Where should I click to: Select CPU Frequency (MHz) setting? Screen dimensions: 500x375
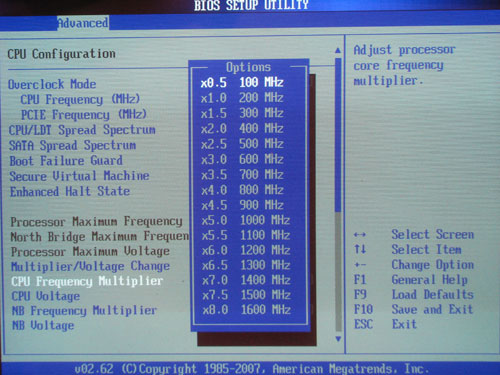point(80,99)
